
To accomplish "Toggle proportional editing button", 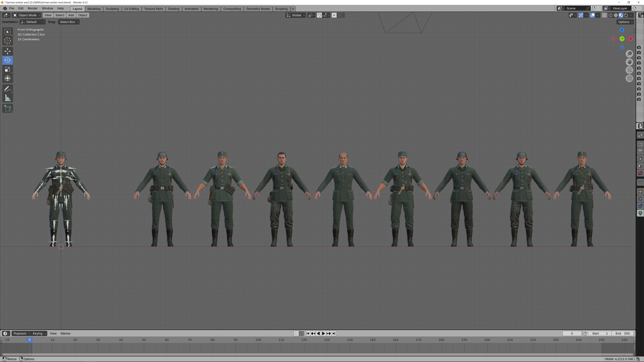I will [334, 15].
